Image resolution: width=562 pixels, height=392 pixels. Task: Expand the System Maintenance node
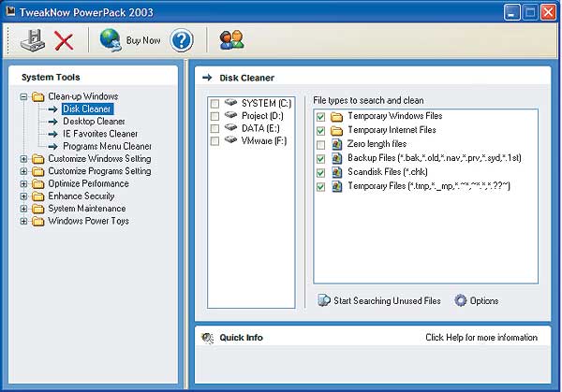[23, 209]
